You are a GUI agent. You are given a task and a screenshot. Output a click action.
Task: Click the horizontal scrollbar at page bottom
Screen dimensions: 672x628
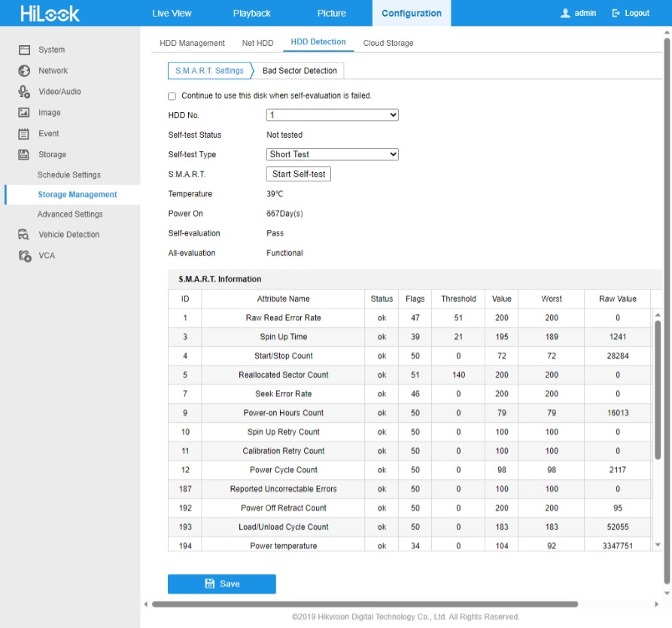click(x=365, y=604)
